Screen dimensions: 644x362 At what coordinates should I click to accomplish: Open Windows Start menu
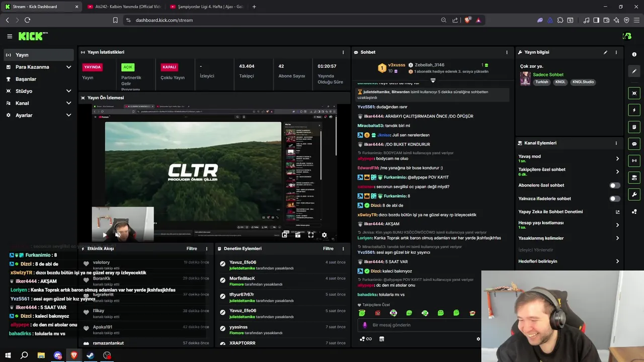tap(8, 355)
